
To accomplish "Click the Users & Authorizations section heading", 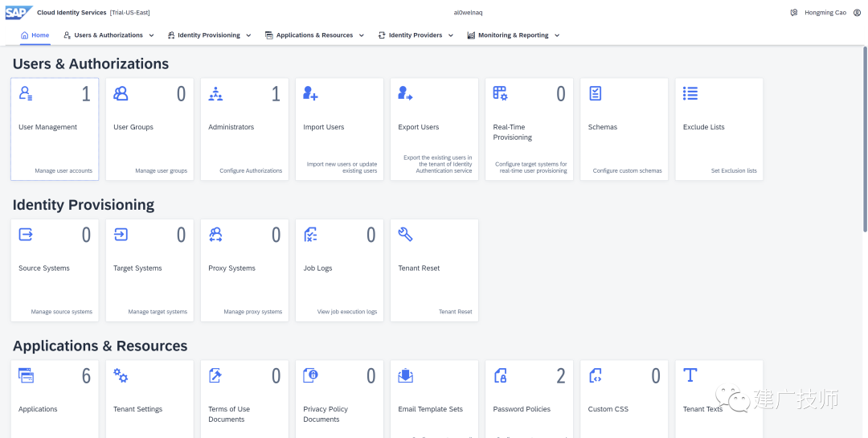I will (91, 63).
